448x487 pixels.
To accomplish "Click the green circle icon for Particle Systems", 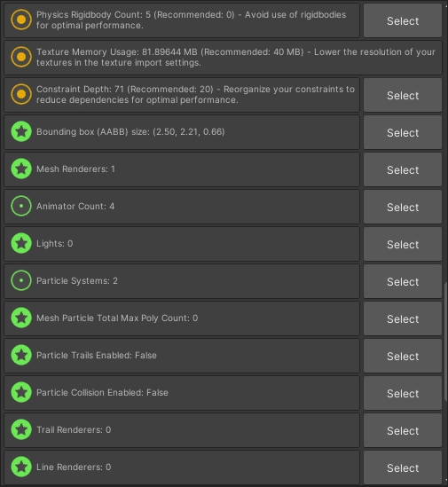I will click(x=21, y=280).
